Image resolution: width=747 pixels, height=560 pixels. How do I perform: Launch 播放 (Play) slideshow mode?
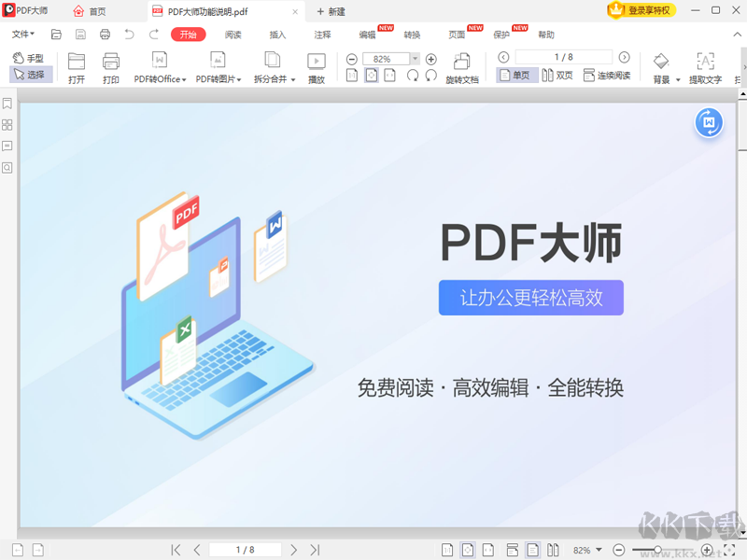coord(317,65)
